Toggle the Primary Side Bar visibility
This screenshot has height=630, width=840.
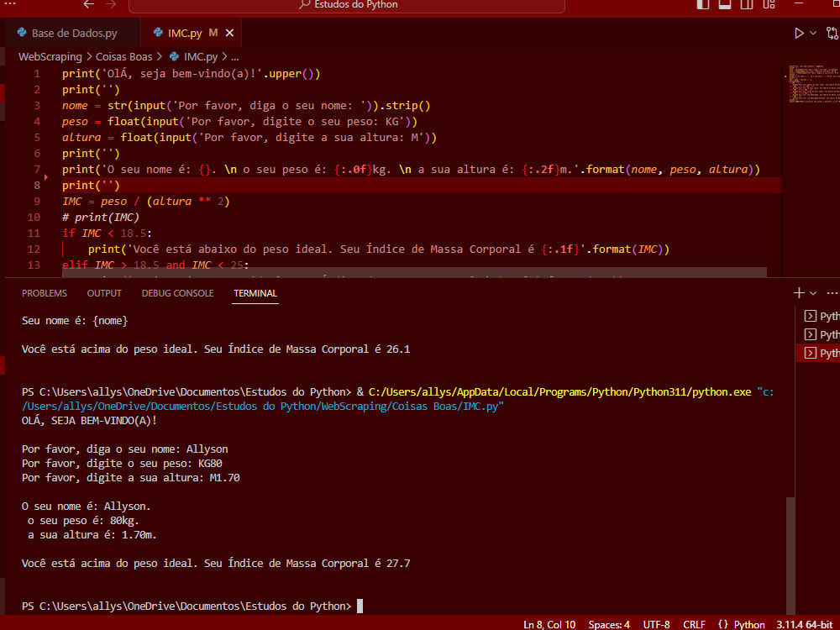pyautogui.click(x=703, y=5)
